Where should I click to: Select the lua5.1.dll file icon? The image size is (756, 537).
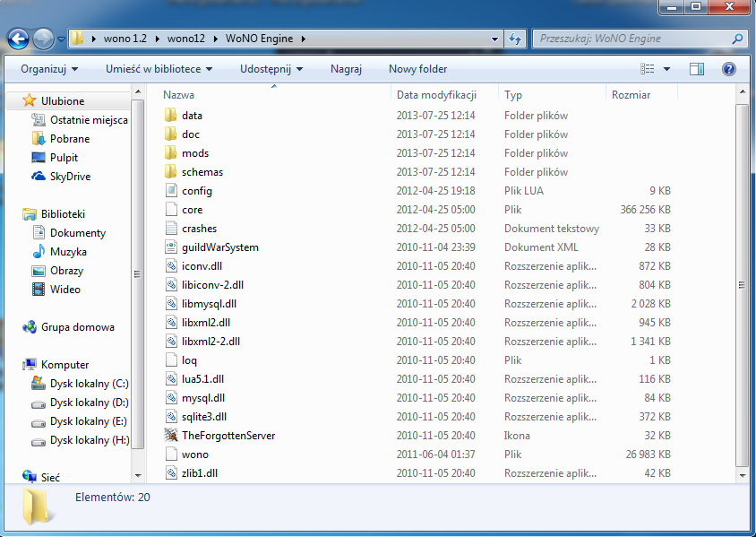tap(171, 378)
